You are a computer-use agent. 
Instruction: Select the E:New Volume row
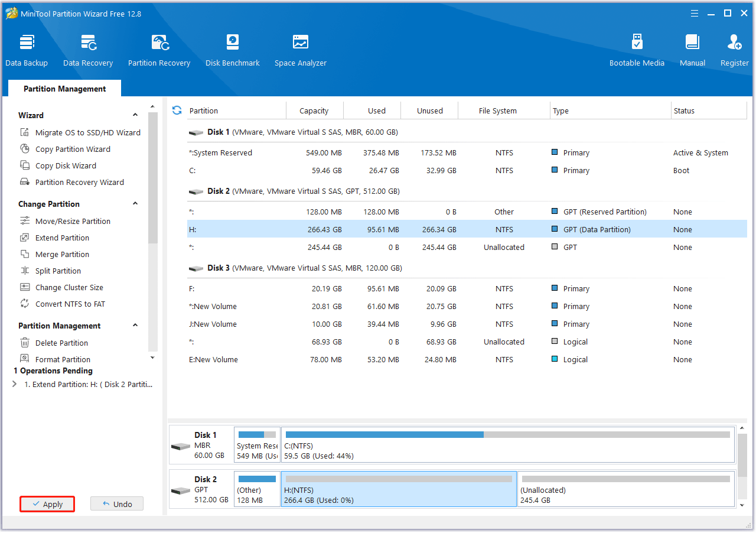click(x=467, y=359)
